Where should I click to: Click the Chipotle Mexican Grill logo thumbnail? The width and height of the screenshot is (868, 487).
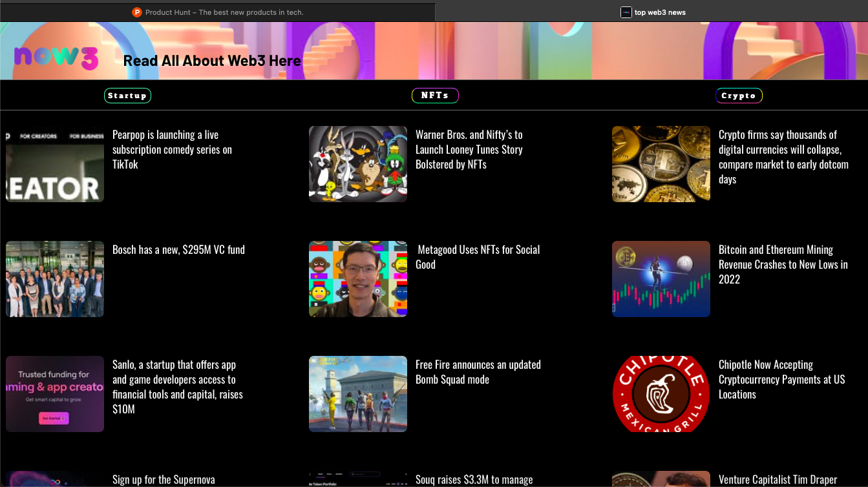coord(661,394)
